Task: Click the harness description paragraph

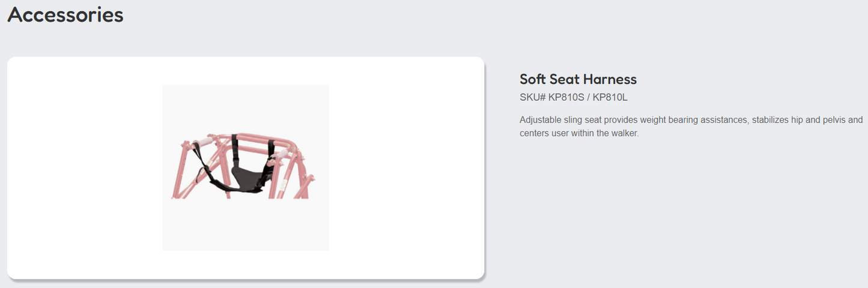Action: pyautogui.click(x=691, y=127)
